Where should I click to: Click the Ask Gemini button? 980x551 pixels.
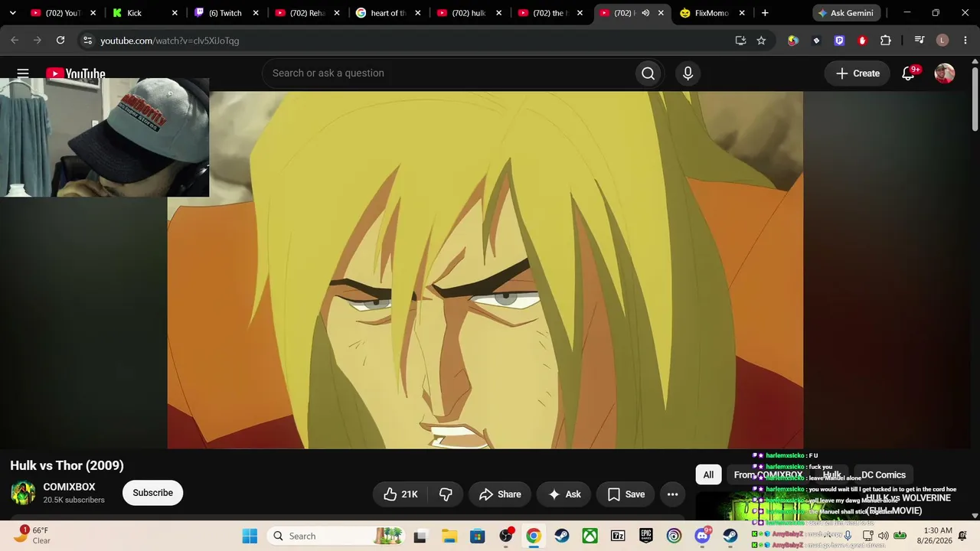click(847, 13)
